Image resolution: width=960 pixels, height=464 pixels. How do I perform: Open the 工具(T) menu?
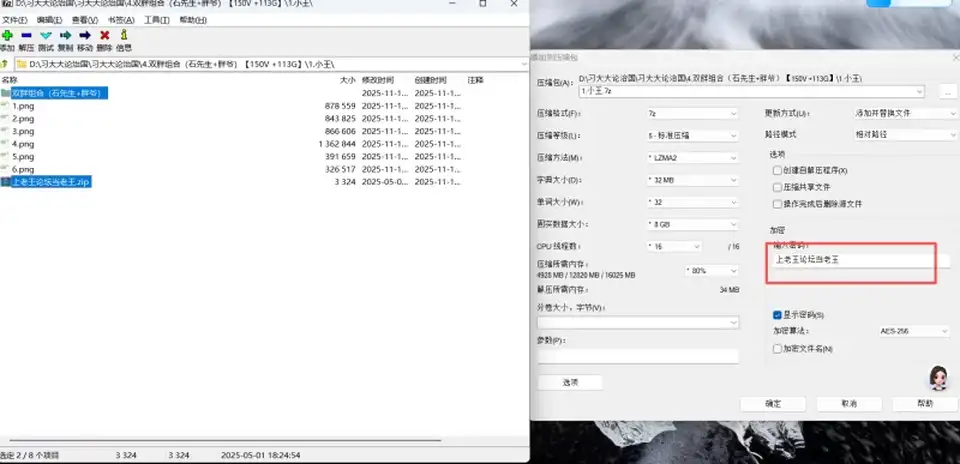(156, 20)
